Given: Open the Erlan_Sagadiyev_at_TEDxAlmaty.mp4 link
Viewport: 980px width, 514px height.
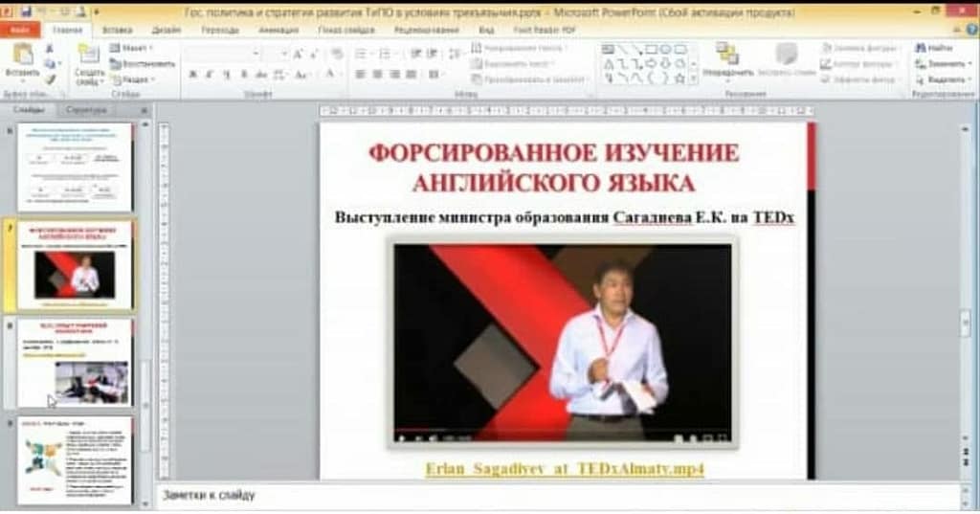Looking at the screenshot, I should 565,469.
